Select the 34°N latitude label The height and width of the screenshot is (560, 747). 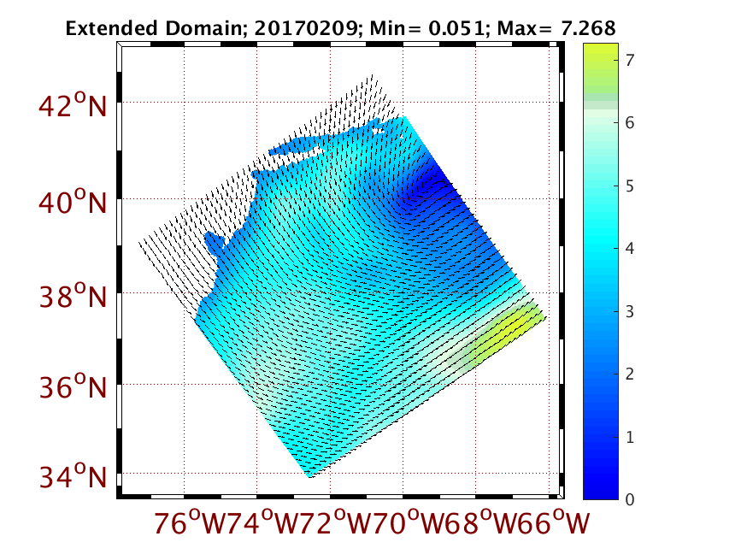pyautogui.click(x=73, y=476)
